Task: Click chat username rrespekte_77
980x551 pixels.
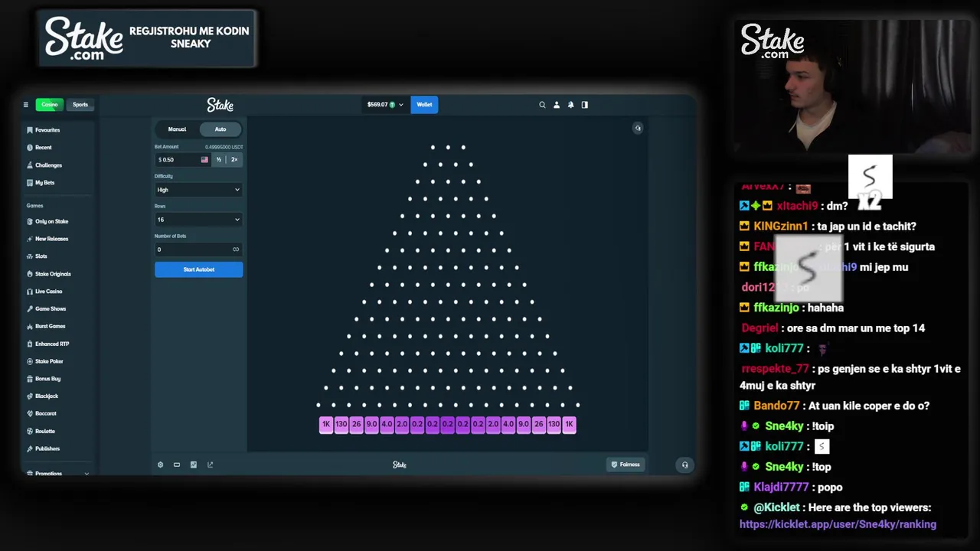Action: 775,369
